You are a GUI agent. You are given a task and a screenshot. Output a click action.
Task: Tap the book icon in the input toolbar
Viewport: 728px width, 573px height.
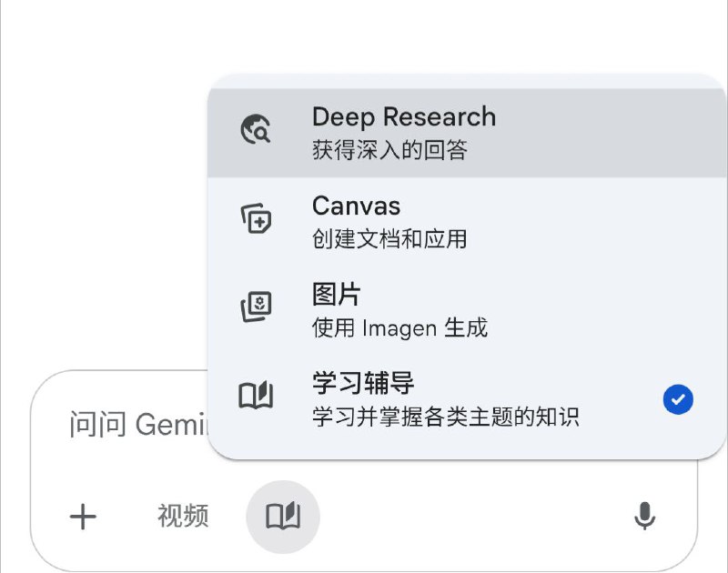(283, 516)
